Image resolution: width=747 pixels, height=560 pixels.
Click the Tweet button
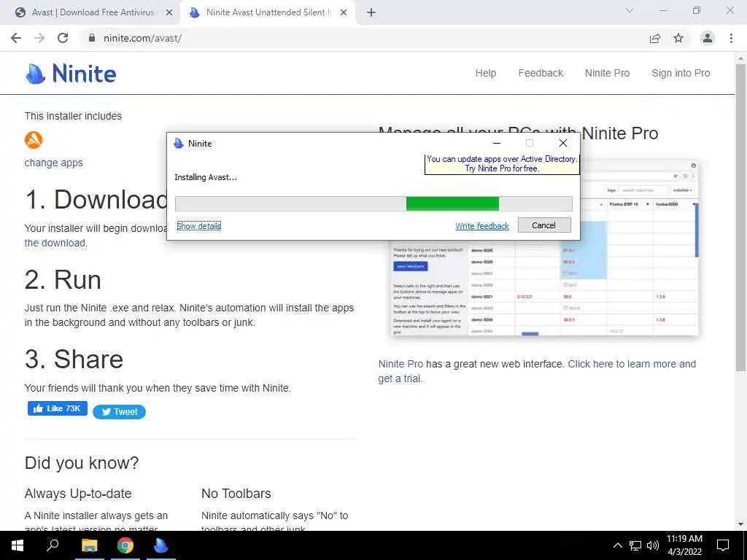[119, 412]
